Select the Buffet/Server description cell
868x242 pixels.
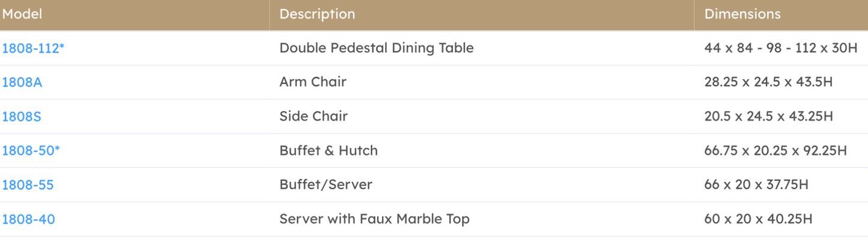[326, 185]
